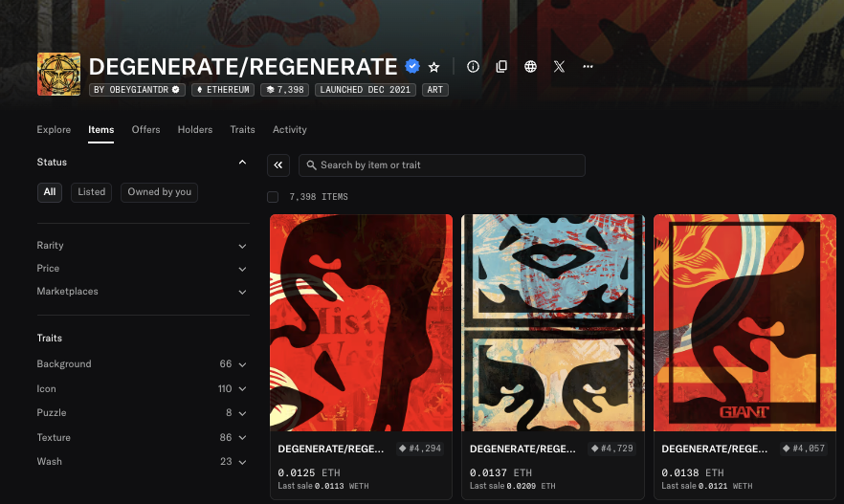Viewport: 844px width, 504px height.
Task: Favorite the collection with star icon
Action: [433, 67]
